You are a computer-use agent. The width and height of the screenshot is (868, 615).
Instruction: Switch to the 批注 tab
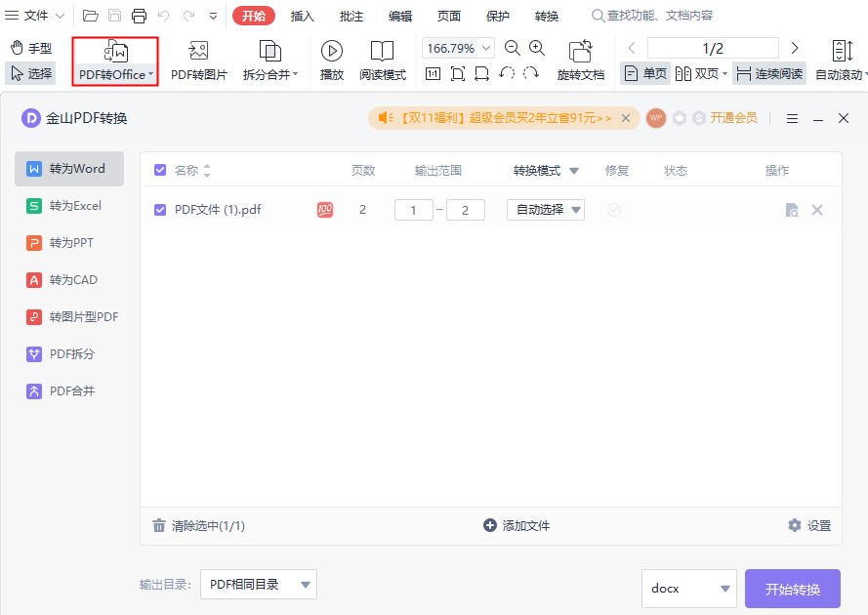click(x=351, y=16)
